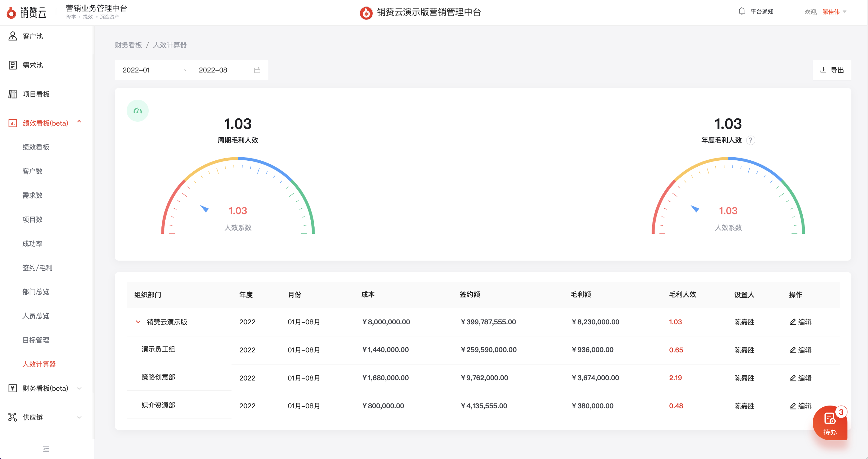
Task: Click cost cell ￥1,440,000.00
Action: click(385, 350)
